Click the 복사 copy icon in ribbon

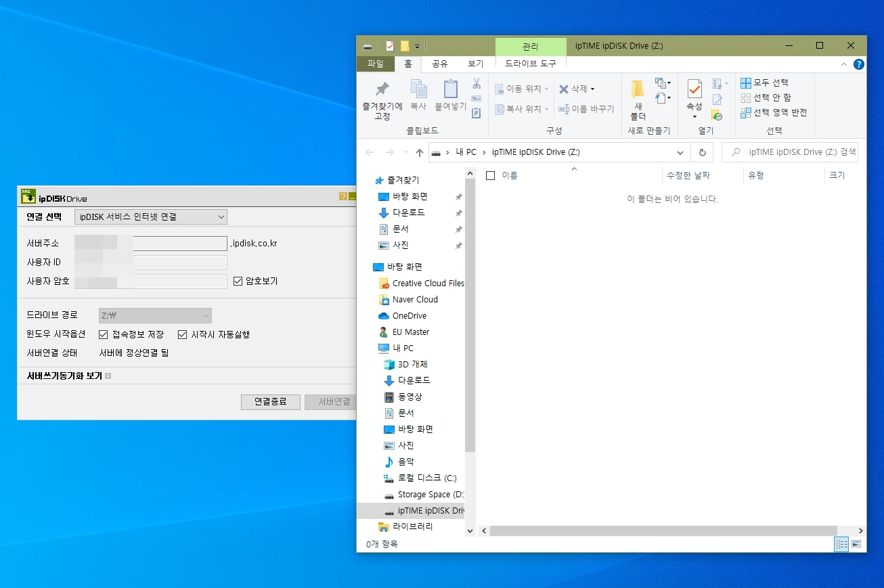click(419, 89)
